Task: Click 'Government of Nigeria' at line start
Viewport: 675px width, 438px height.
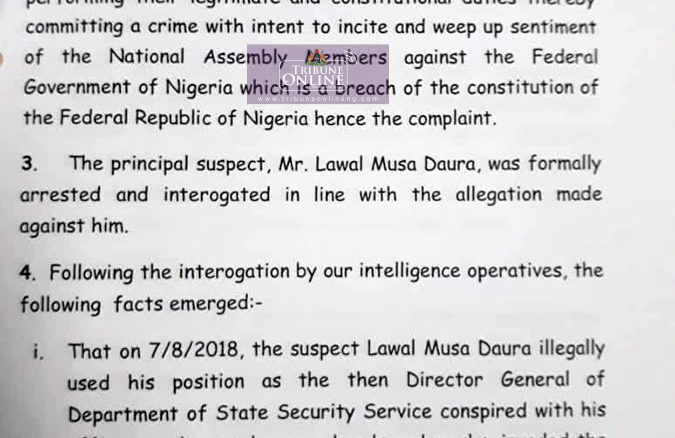Action: pyautogui.click(x=128, y=87)
